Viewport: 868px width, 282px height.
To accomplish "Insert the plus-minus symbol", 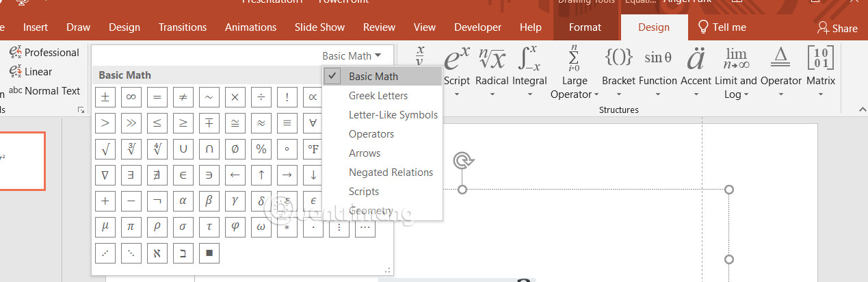I will pyautogui.click(x=105, y=98).
